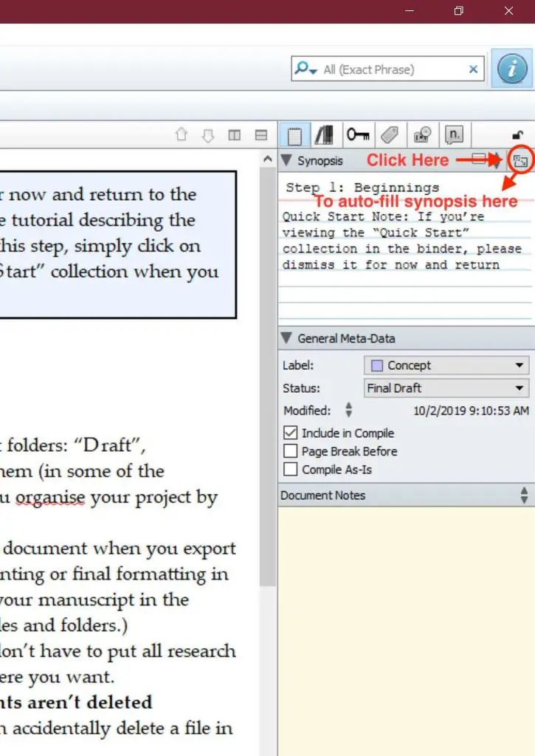Screen dimensions: 535x756
Task: Collapse the Synopsis section triangle
Action: [x=286, y=160]
